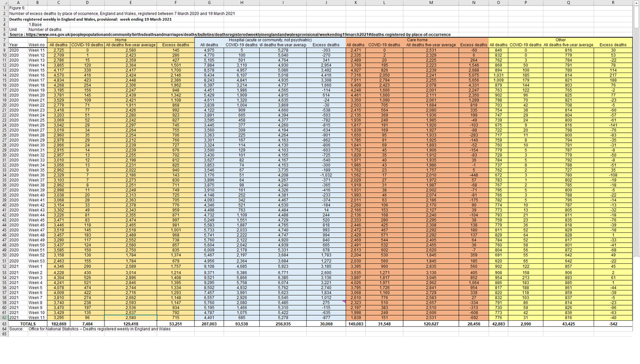Screen dimensions: 640x364
Task: Select column R header
Action: pos(612,3)
